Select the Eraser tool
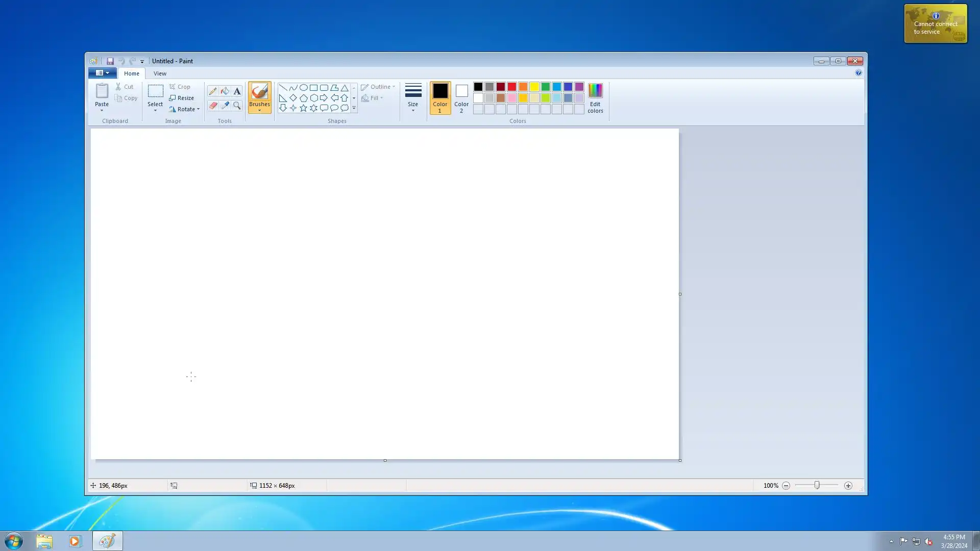Image resolution: width=980 pixels, height=551 pixels. 213,106
